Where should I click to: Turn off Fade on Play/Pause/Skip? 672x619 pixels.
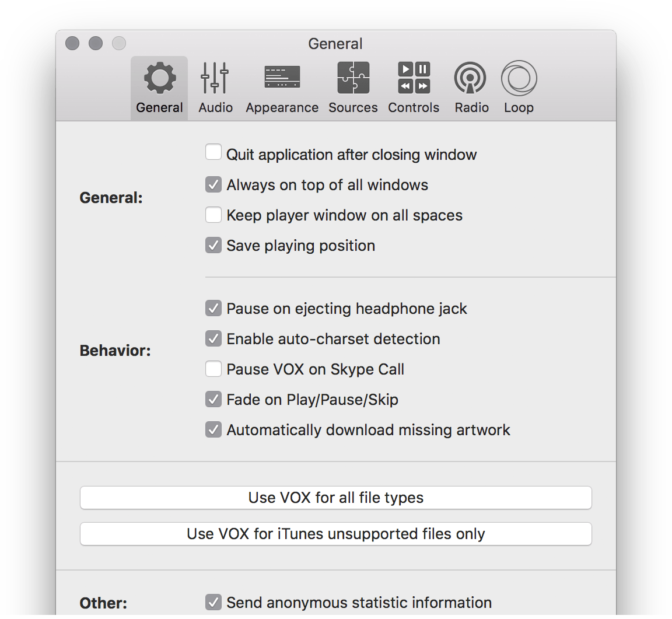pos(213,399)
